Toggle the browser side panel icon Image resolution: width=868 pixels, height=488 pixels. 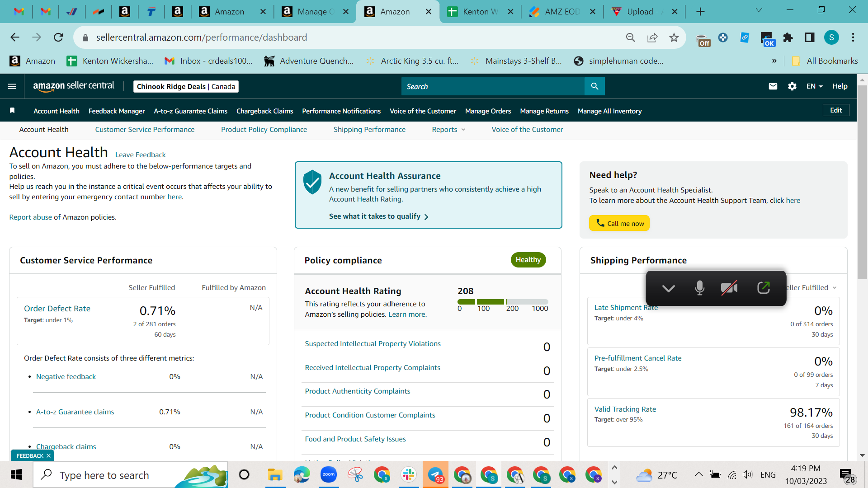point(810,38)
